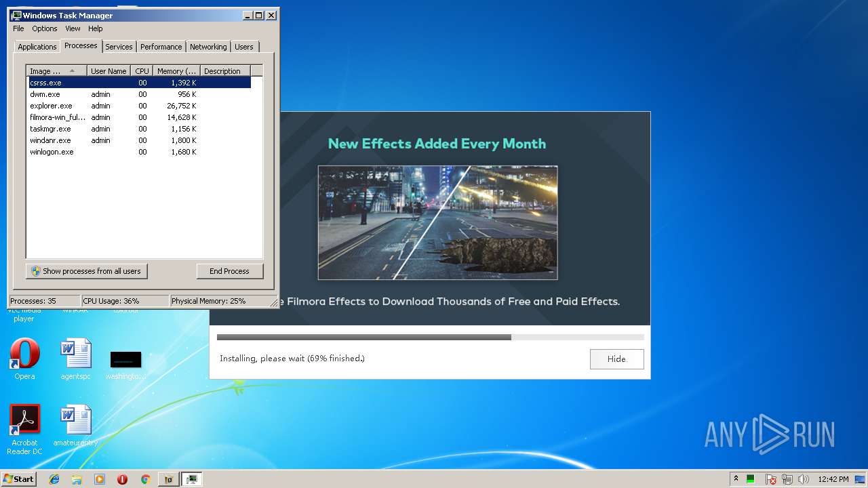Open the Options menu in Task Manager
This screenshot has height=488, width=868.
pos(45,28)
